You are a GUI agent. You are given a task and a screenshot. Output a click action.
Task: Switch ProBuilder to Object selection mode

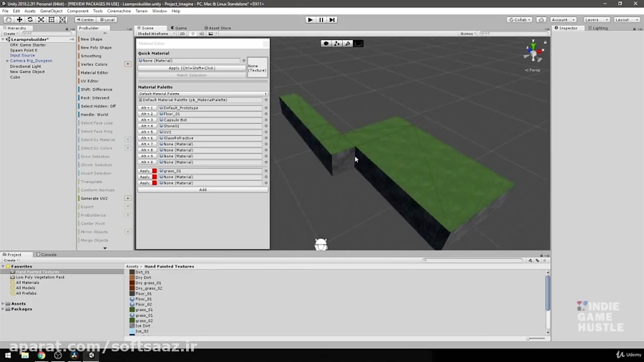click(326, 44)
